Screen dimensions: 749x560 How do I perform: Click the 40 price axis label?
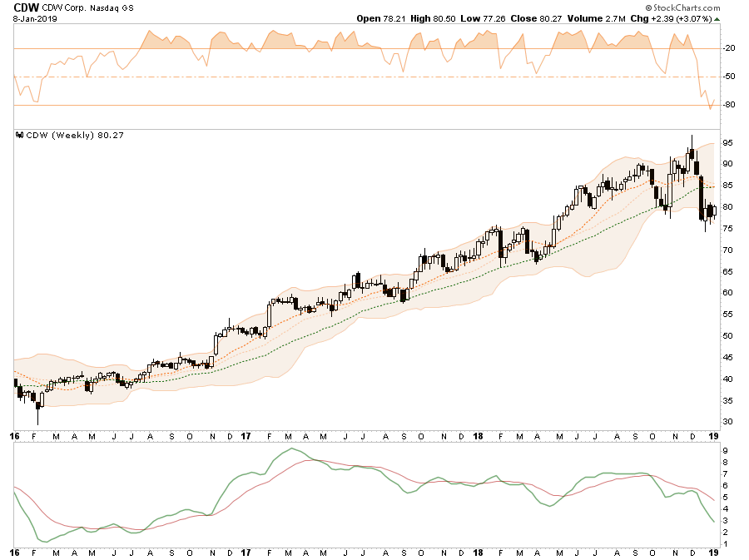click(x=728, y=379)
